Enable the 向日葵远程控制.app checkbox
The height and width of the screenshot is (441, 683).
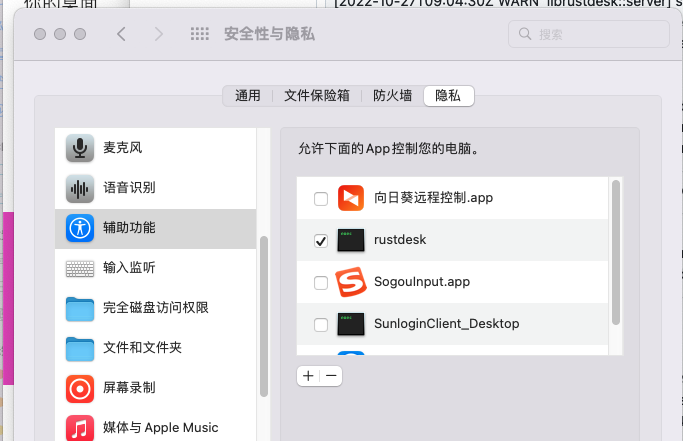point(321,199)
